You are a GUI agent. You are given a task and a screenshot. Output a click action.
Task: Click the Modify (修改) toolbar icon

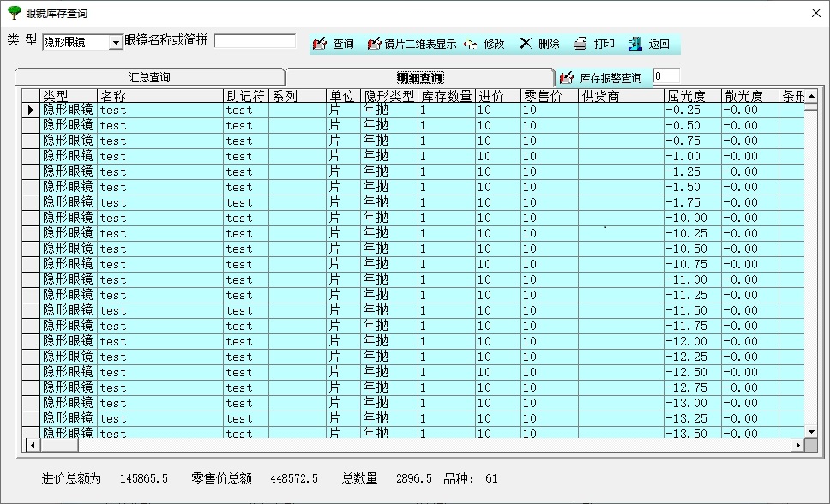coord(471,44)
